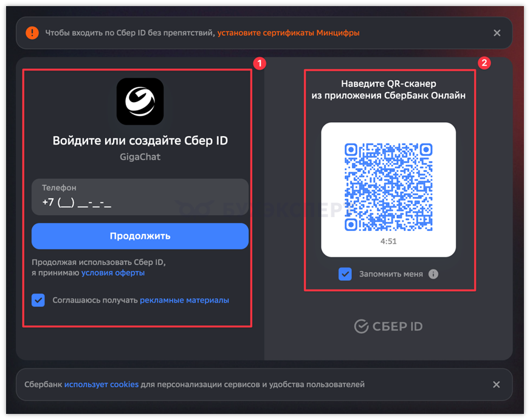Click the 4:51 countdown timer
Image resolution: width=530 pixels, height=420 pixels.
pyautogui.click(x=388, y=241)
